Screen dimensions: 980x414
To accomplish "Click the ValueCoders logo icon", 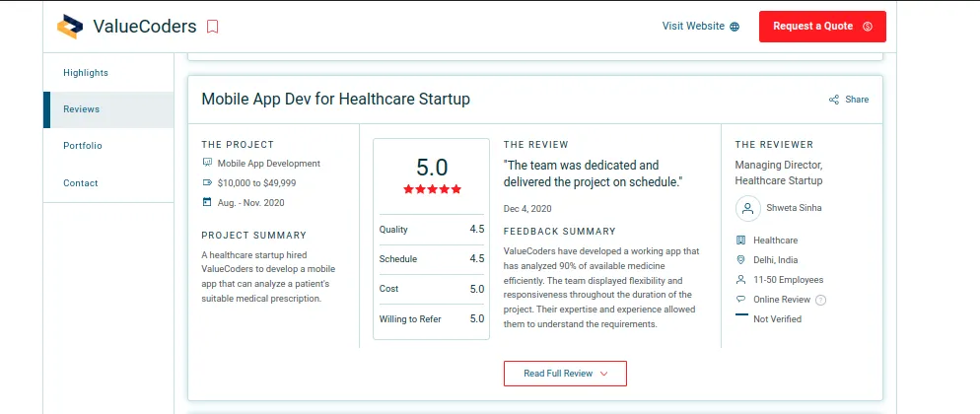I will coord(70,27).
